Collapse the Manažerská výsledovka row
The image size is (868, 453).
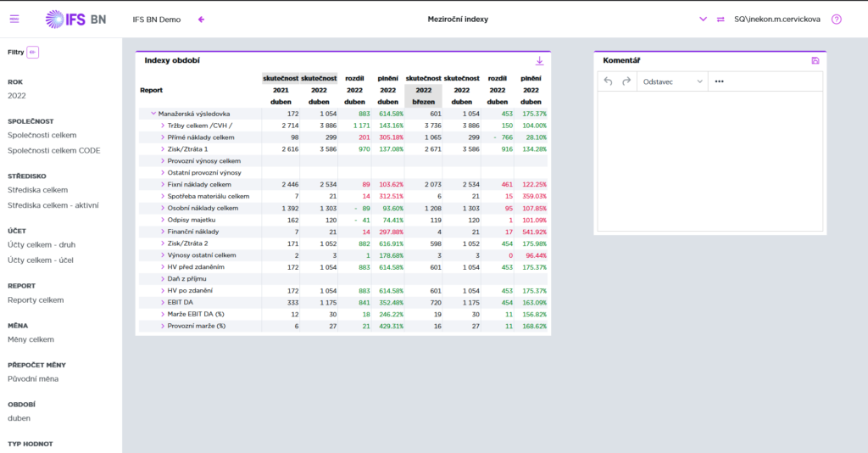point(153,113)
